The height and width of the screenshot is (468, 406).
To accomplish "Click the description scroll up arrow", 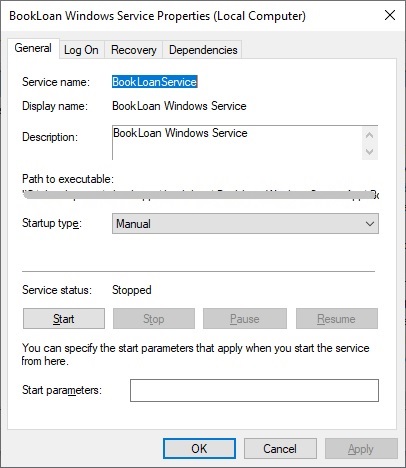I will pos(369,135).
